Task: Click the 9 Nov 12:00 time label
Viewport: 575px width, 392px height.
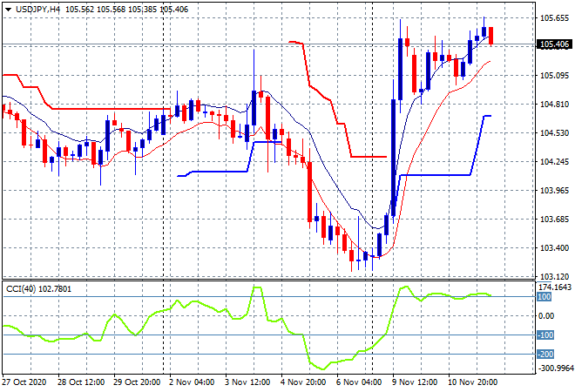Action: pos(415,382)
